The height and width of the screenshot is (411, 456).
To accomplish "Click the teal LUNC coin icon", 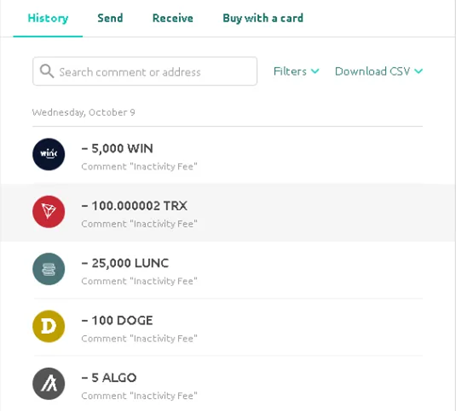I will [x=49, y=269].
